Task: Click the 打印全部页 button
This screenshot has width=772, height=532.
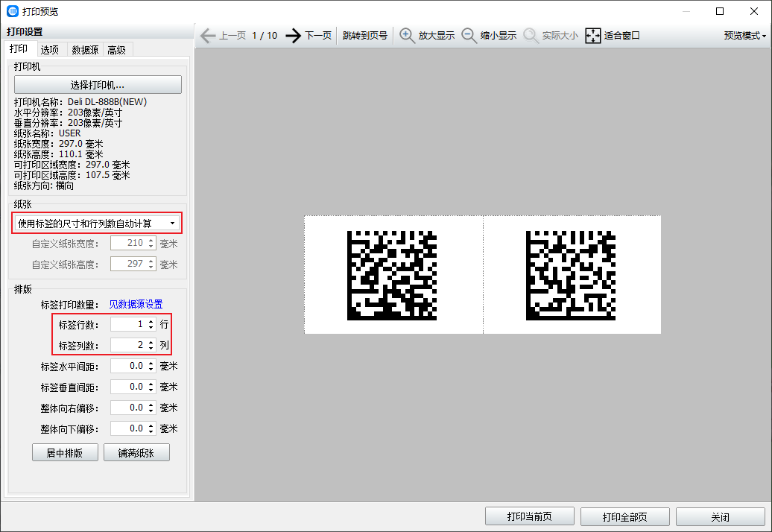Action: (624, 517)
